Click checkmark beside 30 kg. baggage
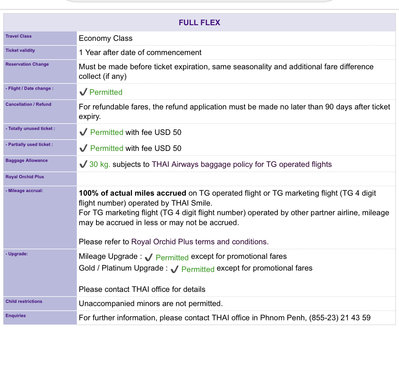Viewport: 399px width, 370px height. pyautogui.click(x=83, y=164)
